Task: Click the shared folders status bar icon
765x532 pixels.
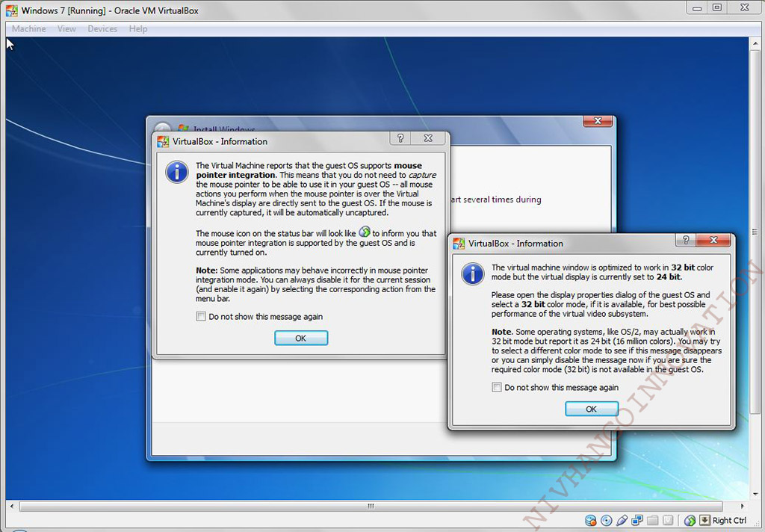Action: coord(651,520)
